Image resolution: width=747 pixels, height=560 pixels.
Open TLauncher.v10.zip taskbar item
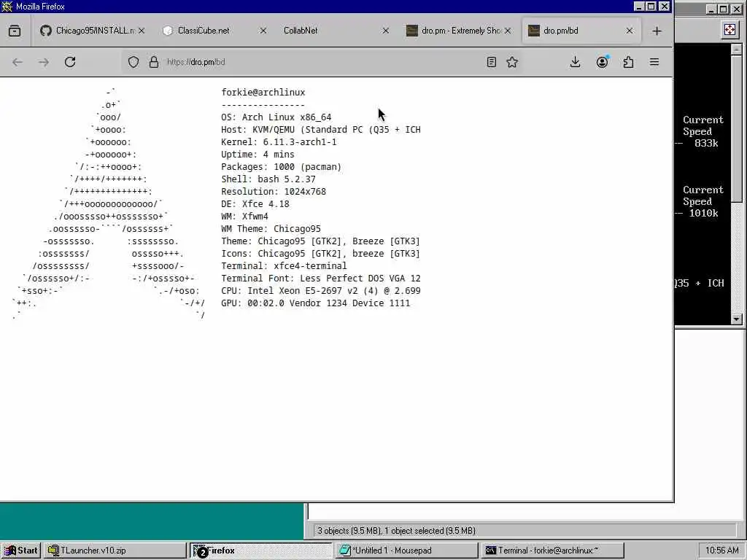pos(115,551)
